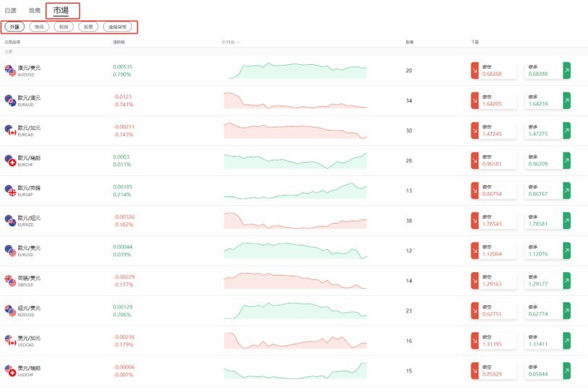Click the EURCAD currency flag icon
Viewport: 588px width, 392px height.
pyautogui.click(x=10, y=131)
